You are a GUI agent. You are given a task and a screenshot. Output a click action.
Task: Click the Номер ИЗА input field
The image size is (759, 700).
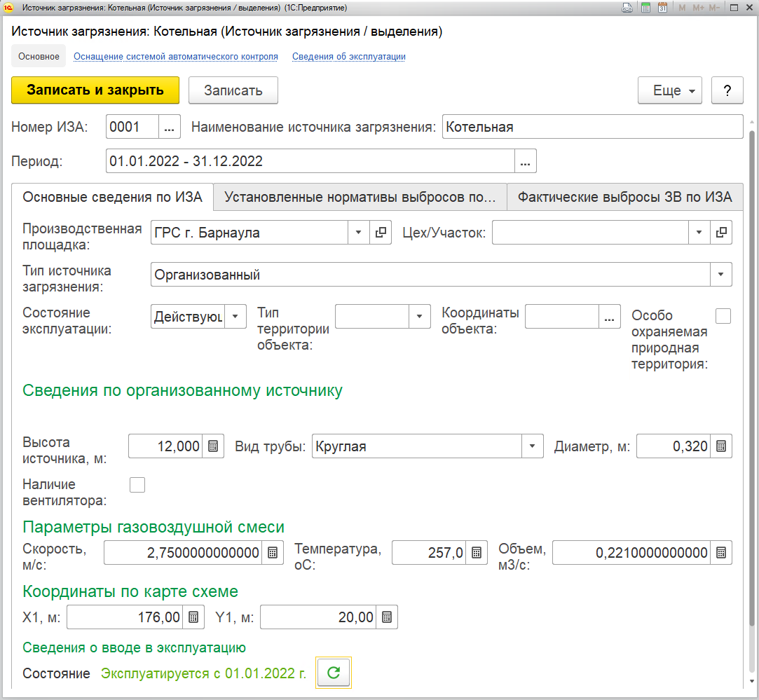[132, 127]
